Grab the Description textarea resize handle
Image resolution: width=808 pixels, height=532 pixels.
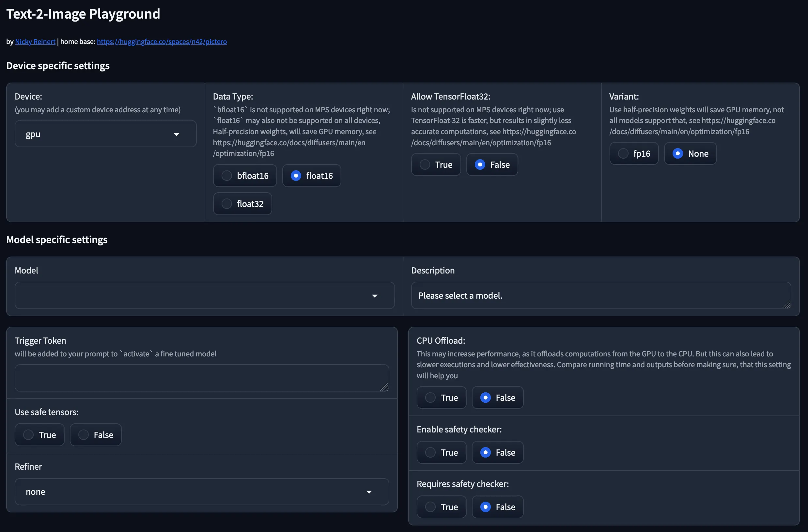786,305
